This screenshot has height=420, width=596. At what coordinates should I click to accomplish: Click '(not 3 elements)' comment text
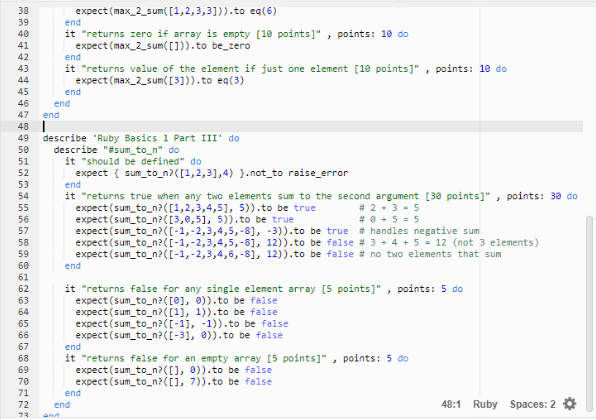pos(495,242)
